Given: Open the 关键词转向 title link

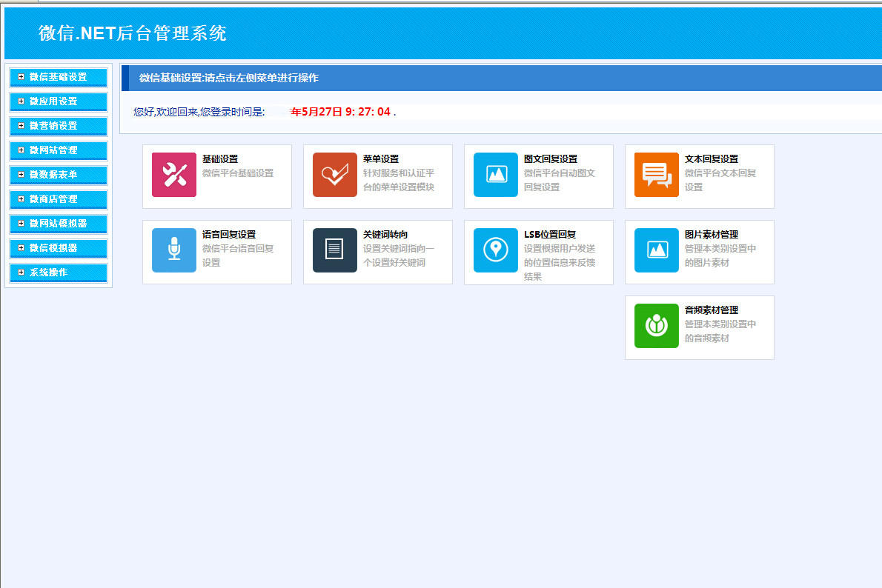Looking at the screenshot, I should 385,235.
